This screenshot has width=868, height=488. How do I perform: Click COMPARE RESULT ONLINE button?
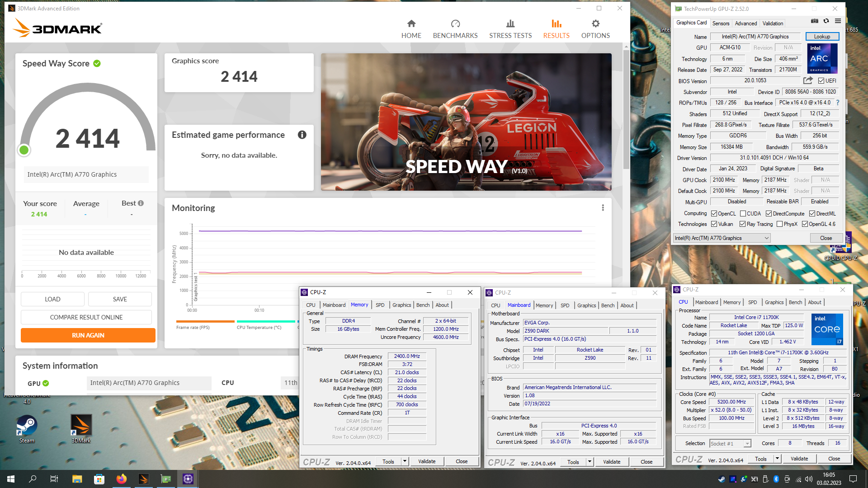86,317
